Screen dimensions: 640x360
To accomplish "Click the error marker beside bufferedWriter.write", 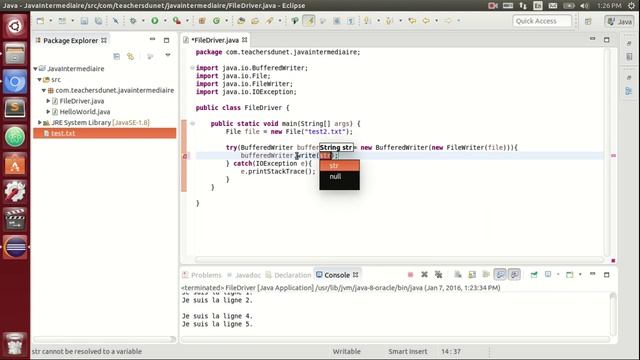I will (x=185, y=156).
